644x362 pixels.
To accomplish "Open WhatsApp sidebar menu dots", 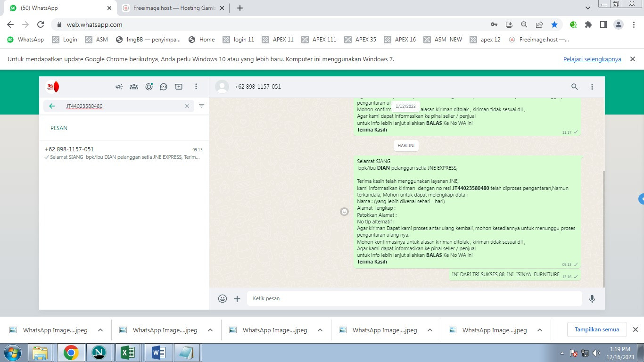I will pyautogui.click(x=196, y=87).
